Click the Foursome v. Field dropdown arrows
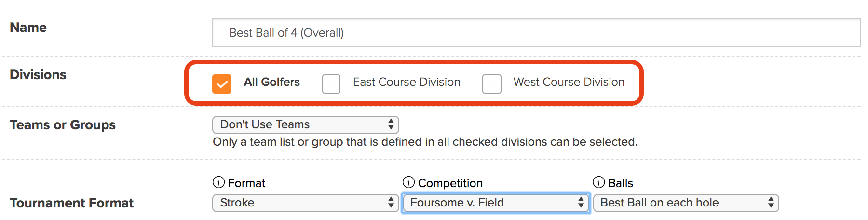Screen dimensions: 868x220 [x=581, y=203]
